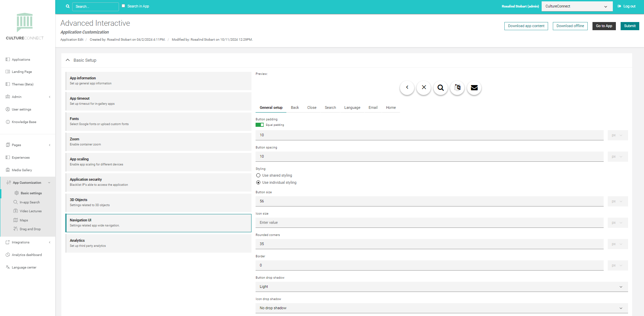Click the close X preview button
644x316 pixels.
[x=424, y=87]
